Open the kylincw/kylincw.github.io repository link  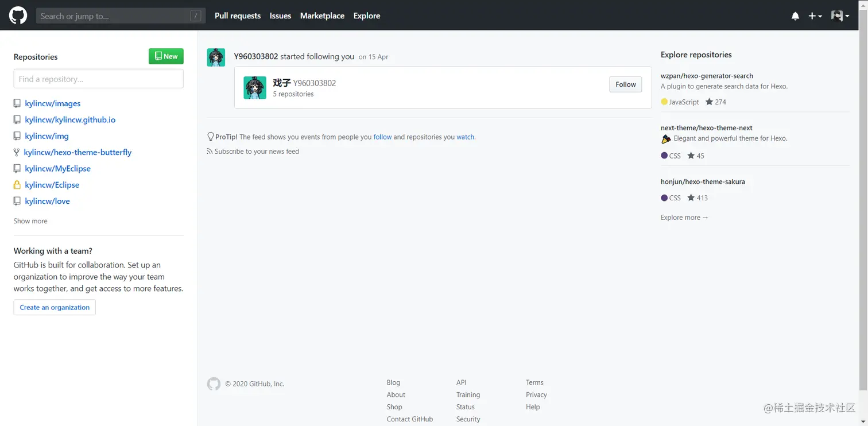pyautogui.click(x=70, y=120)
